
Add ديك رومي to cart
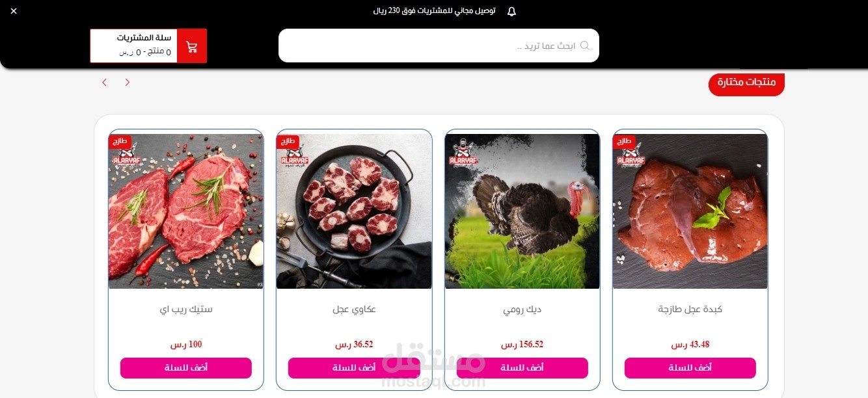click(522, 367)
